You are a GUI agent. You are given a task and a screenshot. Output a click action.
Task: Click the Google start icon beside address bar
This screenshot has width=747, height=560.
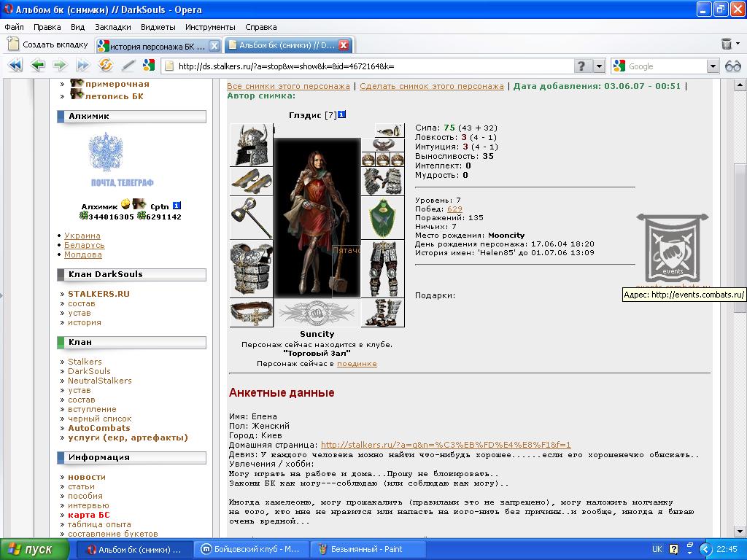point(149,65)
